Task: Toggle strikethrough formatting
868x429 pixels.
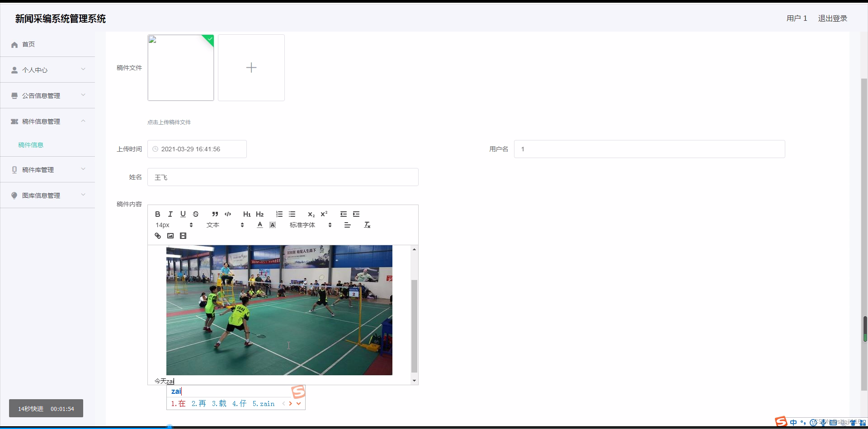Action: 196,214
